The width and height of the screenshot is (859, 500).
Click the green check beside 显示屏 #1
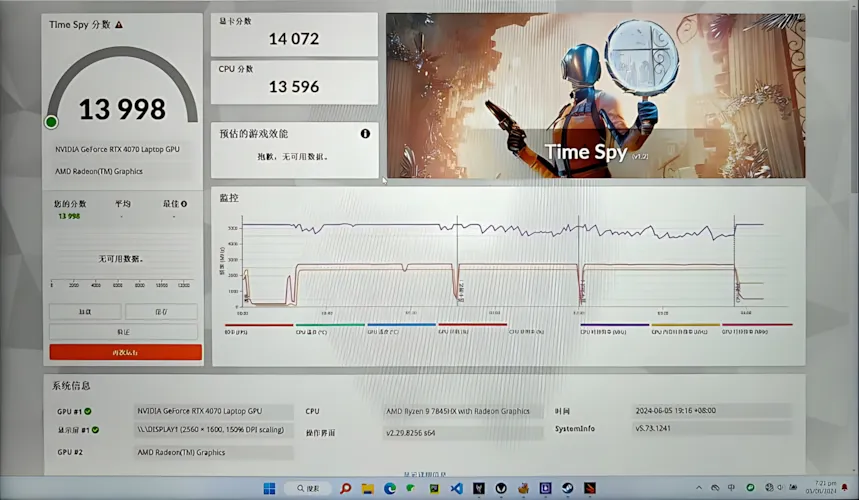click(x=95, y=430)
